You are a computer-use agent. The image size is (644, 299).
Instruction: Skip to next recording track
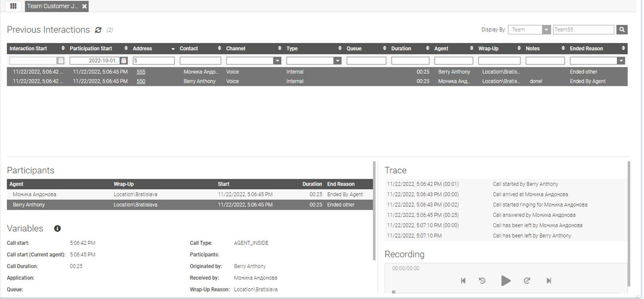tap(549, 281)
